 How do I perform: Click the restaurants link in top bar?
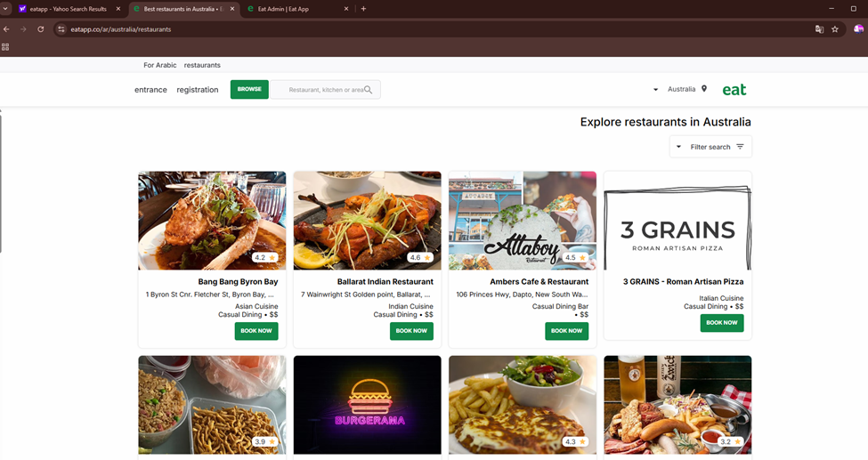click(202, 65)
